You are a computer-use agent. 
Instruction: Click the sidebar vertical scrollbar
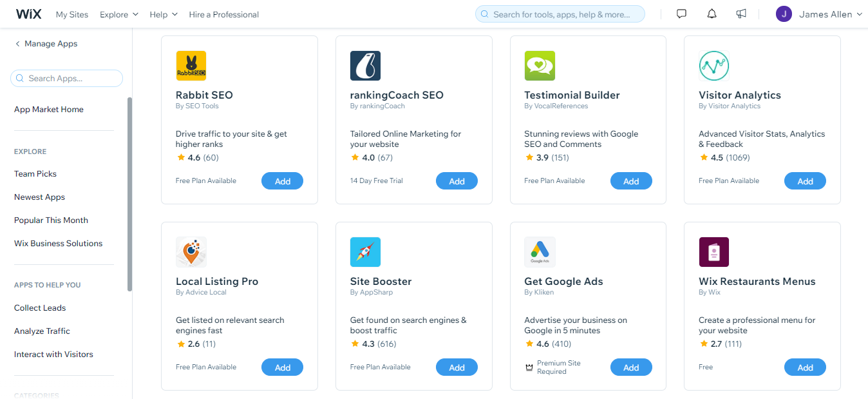pos(129,194)
